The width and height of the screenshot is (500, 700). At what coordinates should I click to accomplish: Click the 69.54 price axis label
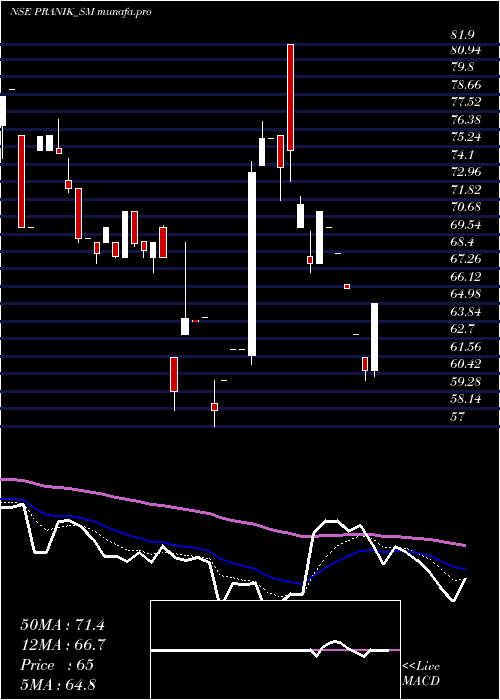click(x=466, y=225)
